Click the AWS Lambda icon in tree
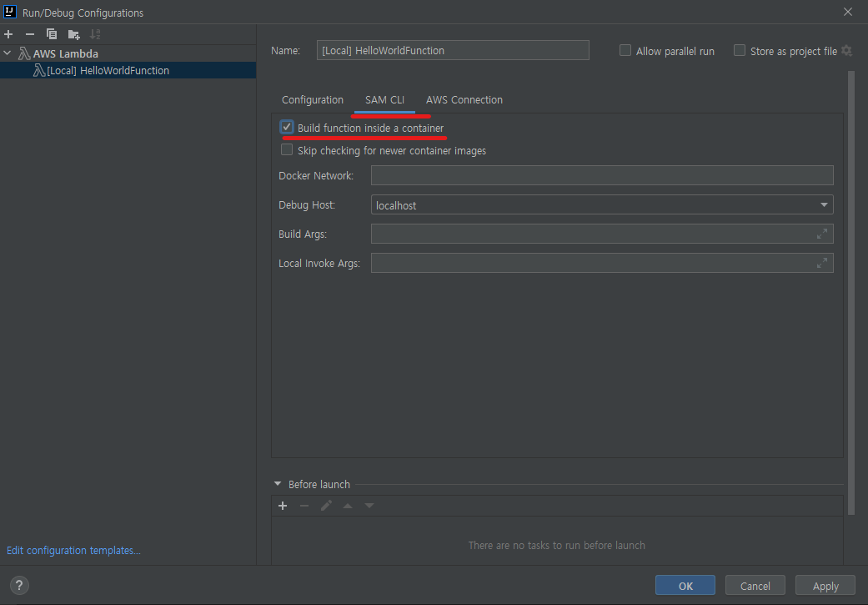The height and width of the screenshot is (605, 868). tap(24, 53)
